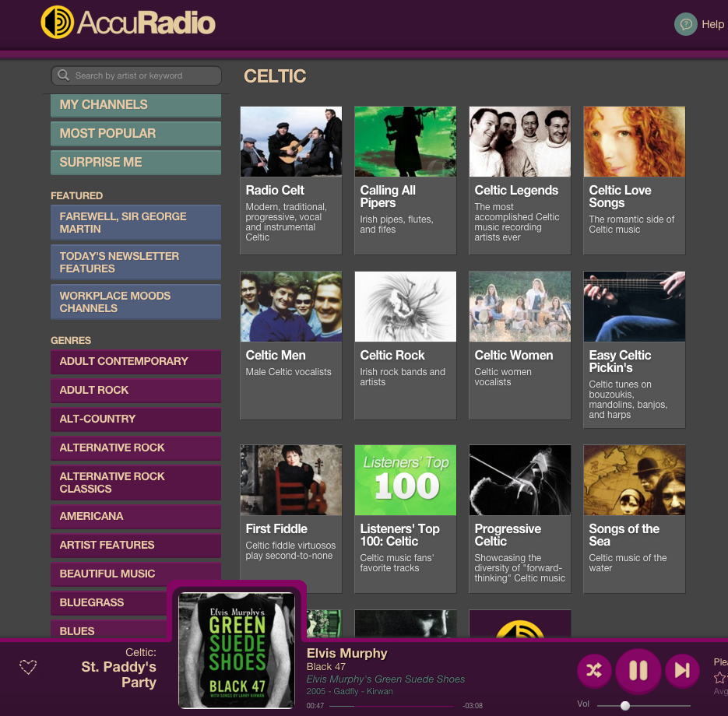Click the AccuRadio logo icon
Screen dimensions: 728x716
(x=58, y=22)
